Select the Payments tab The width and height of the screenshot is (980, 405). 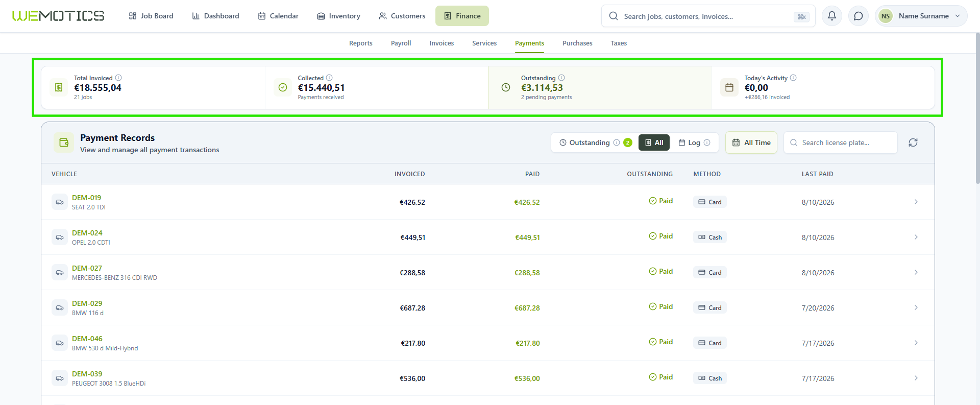(x=529, y=43)
